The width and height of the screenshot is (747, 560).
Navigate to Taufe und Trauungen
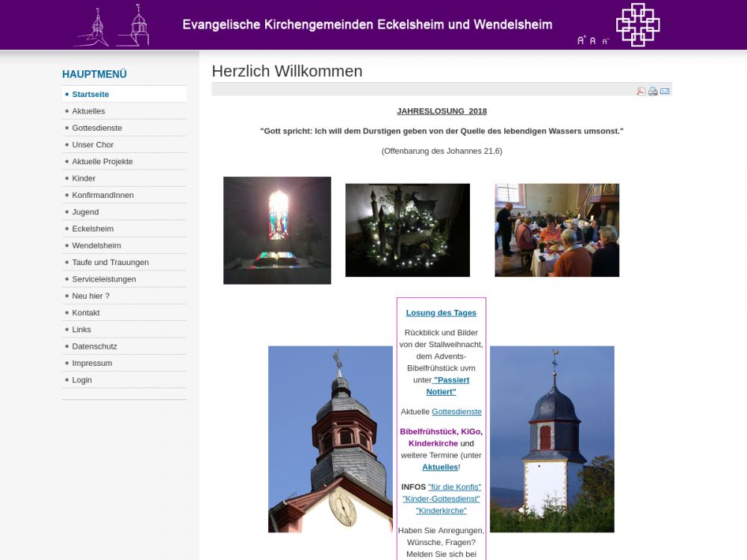[111, 262]
